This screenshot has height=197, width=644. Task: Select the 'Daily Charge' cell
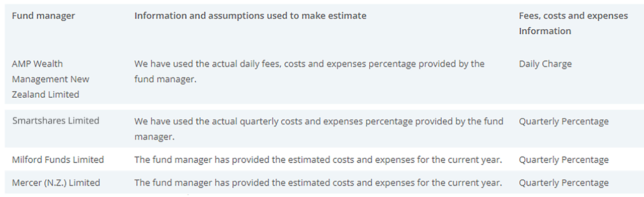click(545, 64)
